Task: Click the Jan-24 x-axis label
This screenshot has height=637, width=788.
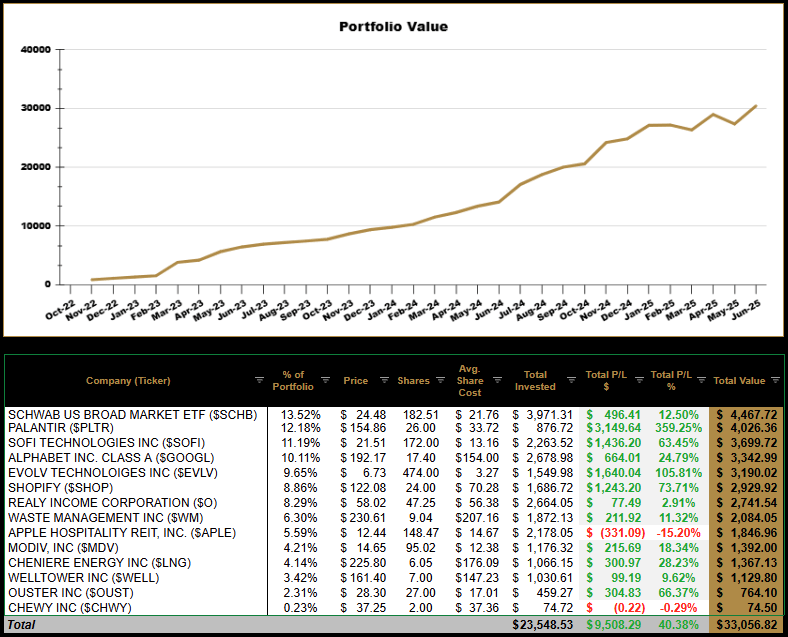Action: pos(382,309)
